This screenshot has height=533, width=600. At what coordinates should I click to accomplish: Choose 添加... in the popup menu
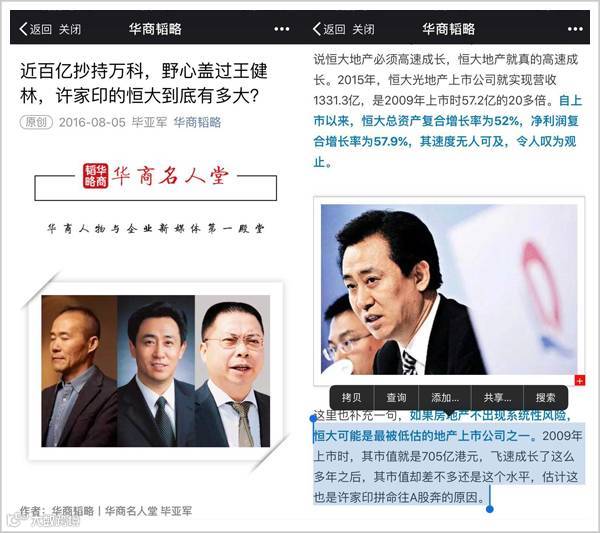coord(445,398)
